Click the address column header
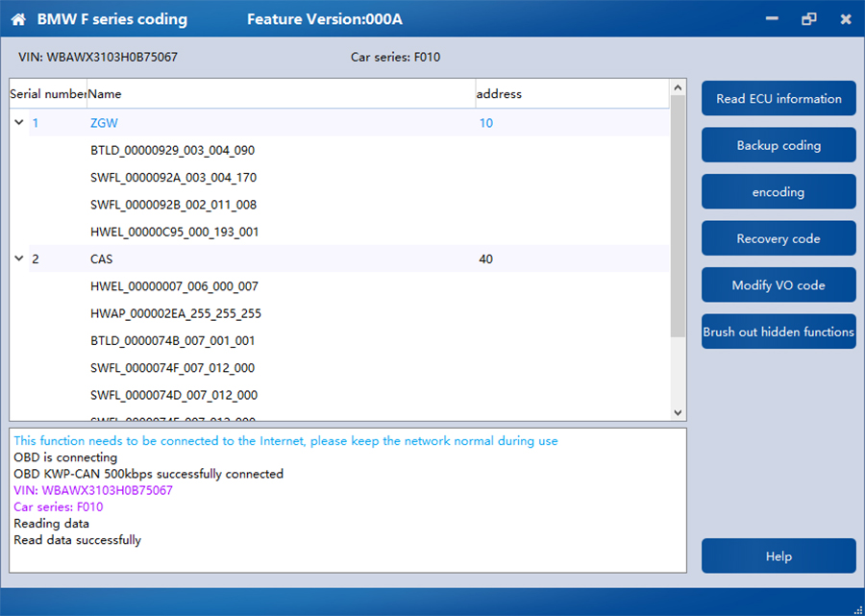865x616 pixels. click(571, 94)
